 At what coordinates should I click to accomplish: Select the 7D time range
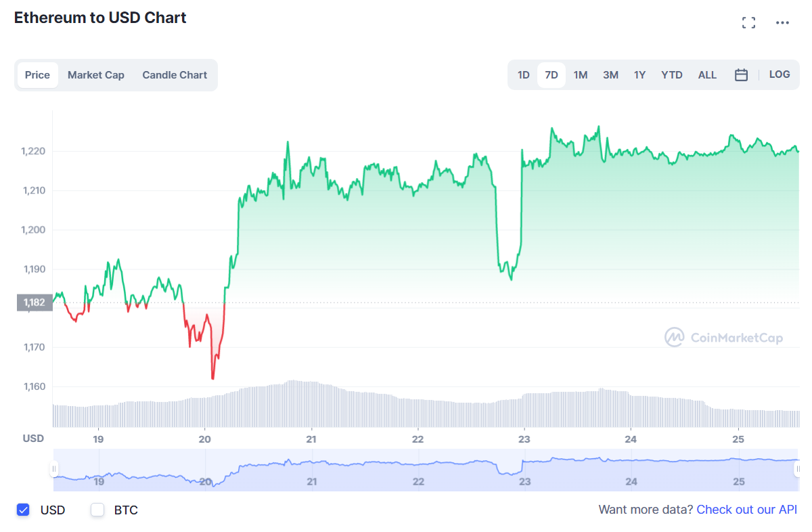[x=551, y=75]
